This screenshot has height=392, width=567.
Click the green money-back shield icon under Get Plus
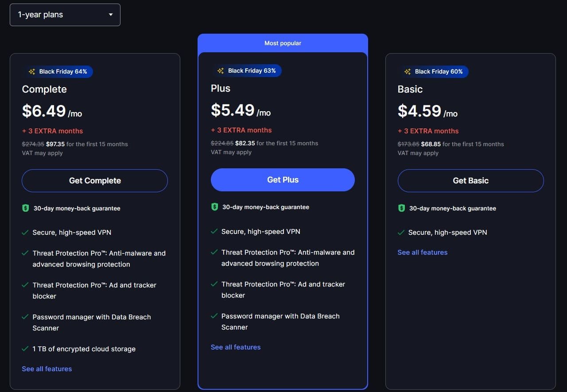pos(214,207)
